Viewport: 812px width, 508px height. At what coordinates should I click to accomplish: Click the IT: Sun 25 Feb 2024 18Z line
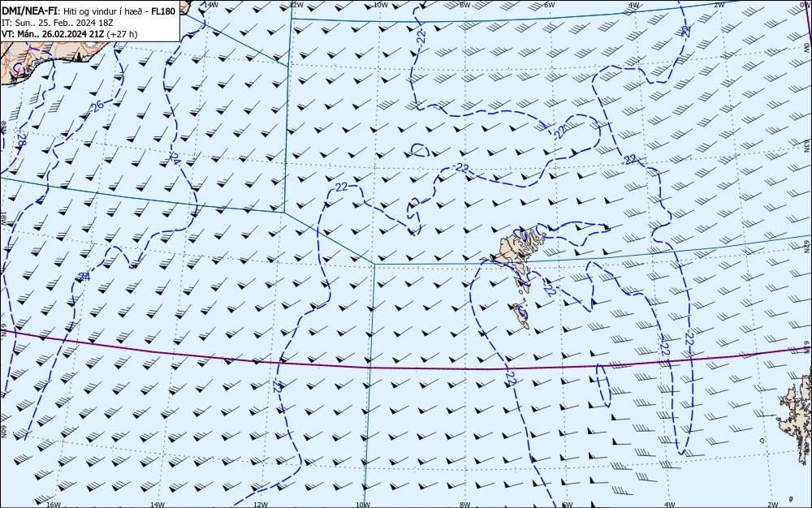[x=57, y=23]
